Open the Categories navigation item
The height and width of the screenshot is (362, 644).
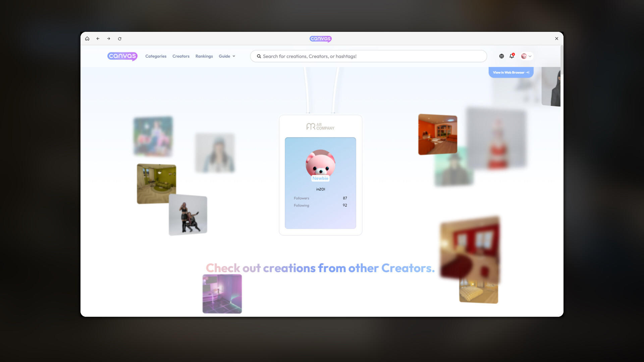pos(156,56)
